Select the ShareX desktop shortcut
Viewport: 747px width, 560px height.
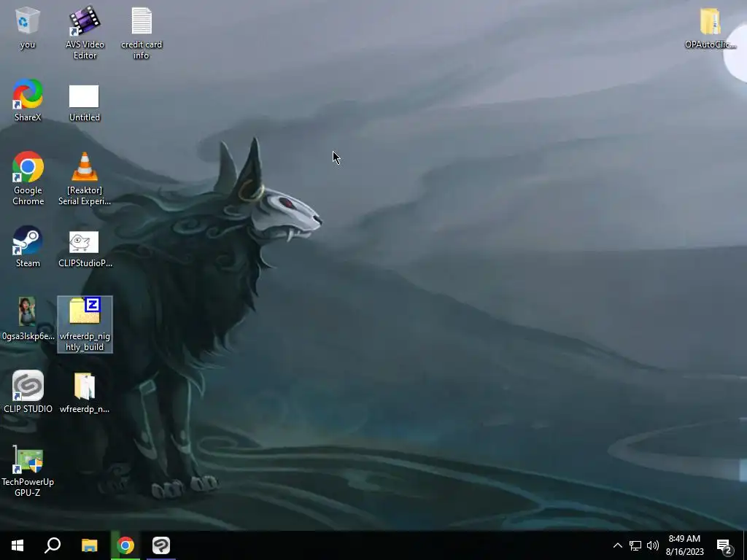pos(28,100)
